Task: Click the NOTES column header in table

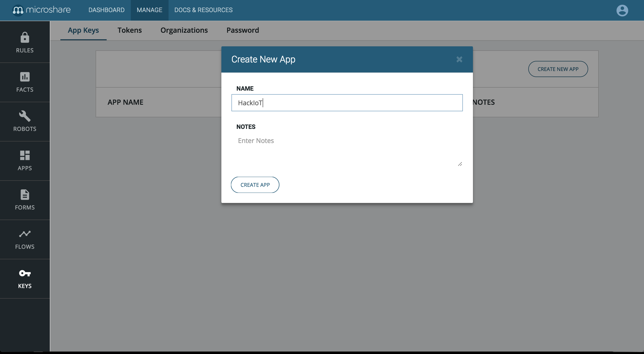Action: click(484, 102)
